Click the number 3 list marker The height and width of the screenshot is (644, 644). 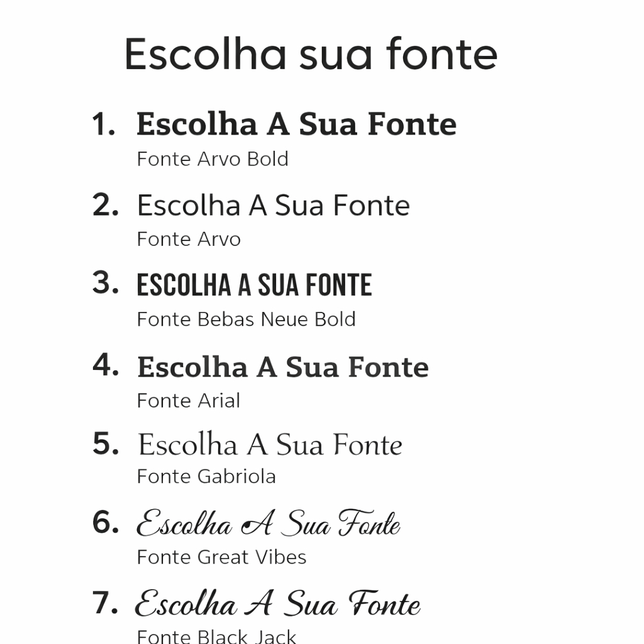[x=105, y=284]
